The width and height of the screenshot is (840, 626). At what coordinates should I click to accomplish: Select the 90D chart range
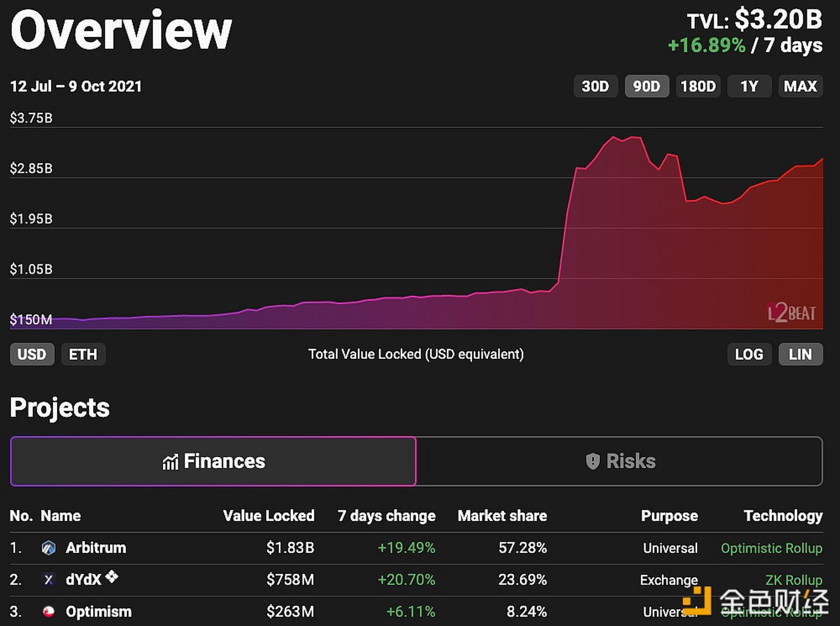point(647,86)
